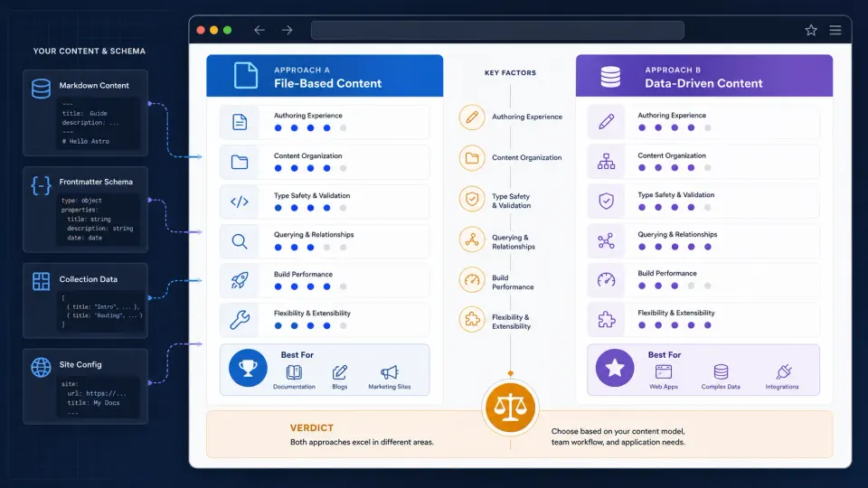Click the browser address bar
The width and height of the screenshot is (868, 488).
[497, 30]
